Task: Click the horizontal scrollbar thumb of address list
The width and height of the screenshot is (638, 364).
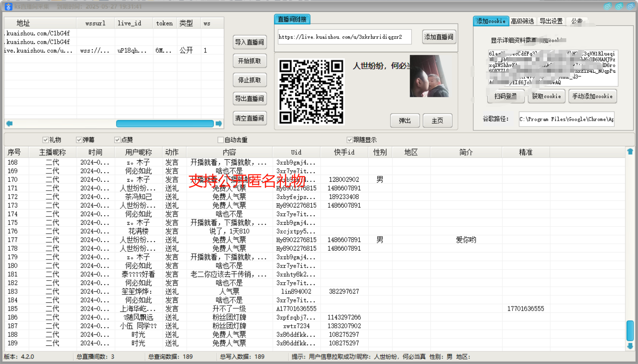Action: pyautogui.click(x=165, y=123)
